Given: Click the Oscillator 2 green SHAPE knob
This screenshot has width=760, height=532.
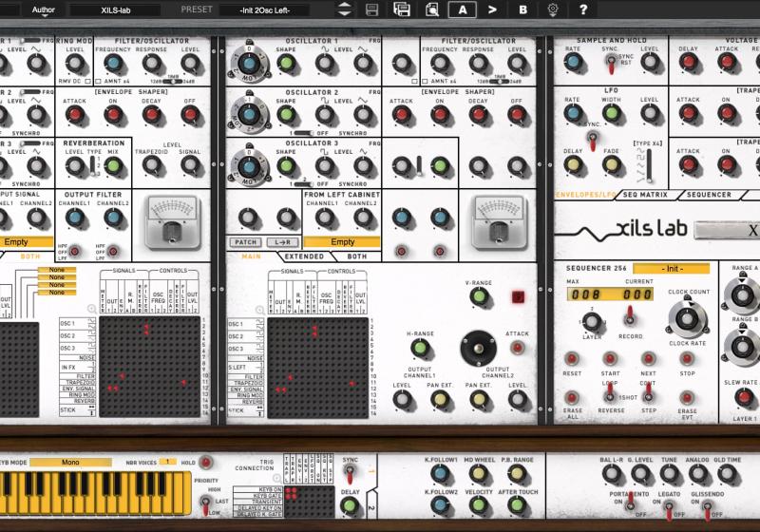Looking at the screenshot, I should pos(286,115).
